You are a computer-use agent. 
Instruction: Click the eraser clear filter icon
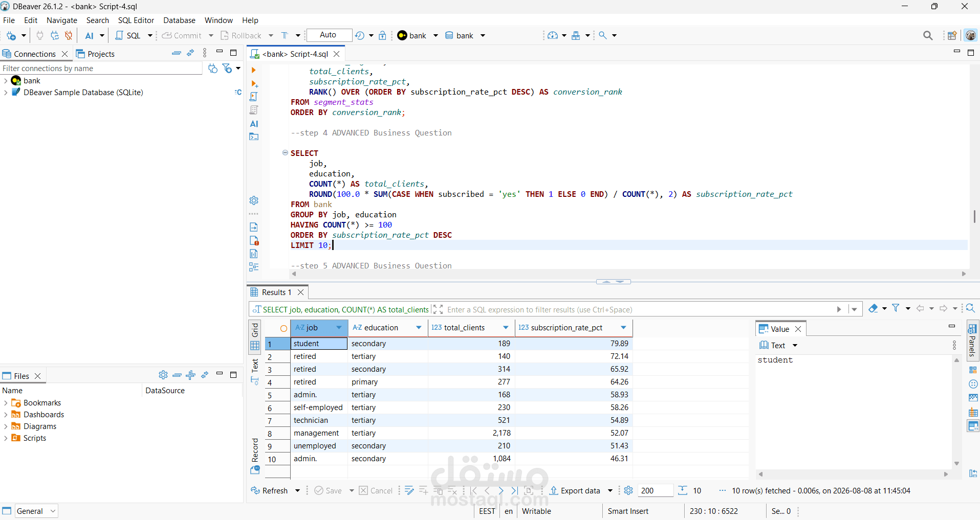pos(873,308)
